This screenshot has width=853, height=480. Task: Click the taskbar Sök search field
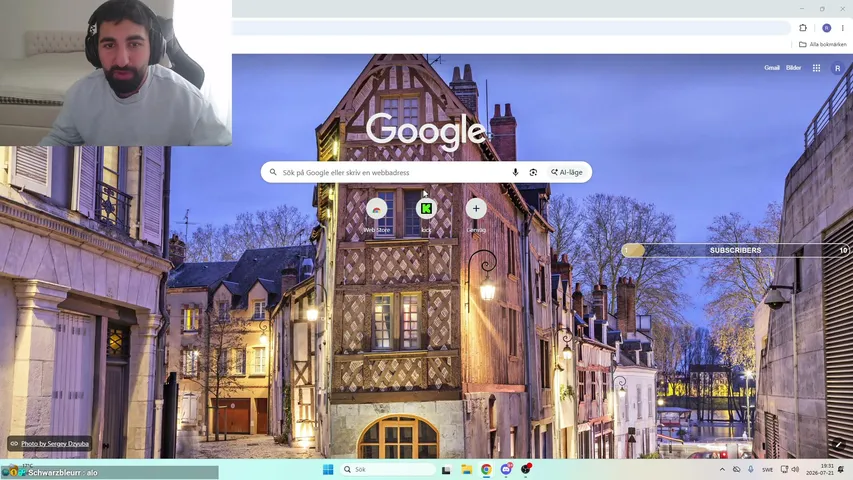(x=387, y=469)
